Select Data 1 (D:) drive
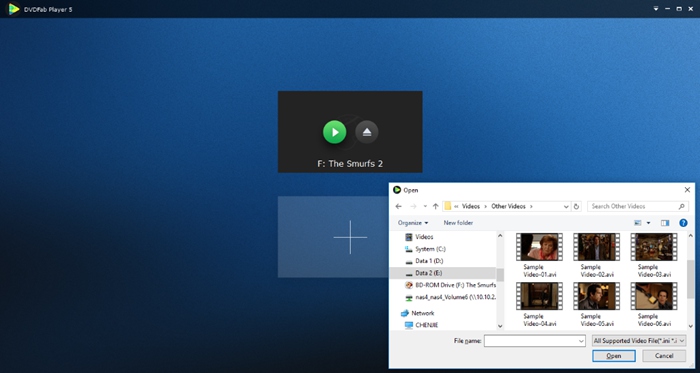 pos(424,261)
